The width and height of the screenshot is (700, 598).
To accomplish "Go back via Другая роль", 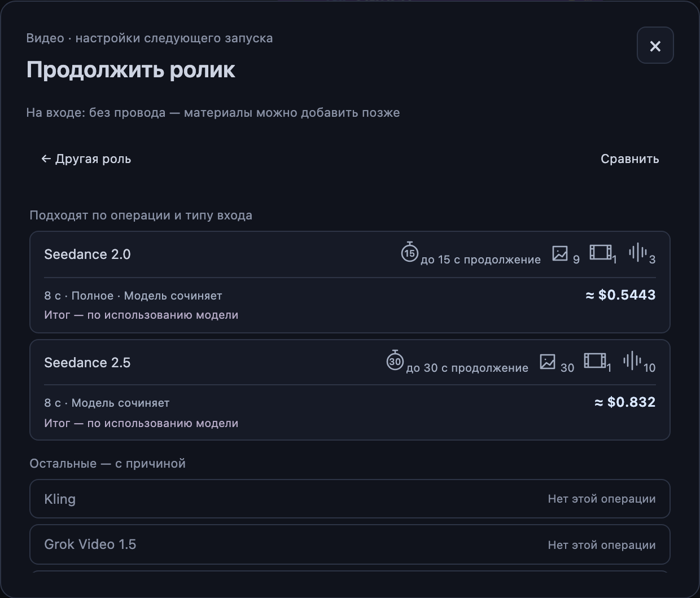I will tap(86, 159).
